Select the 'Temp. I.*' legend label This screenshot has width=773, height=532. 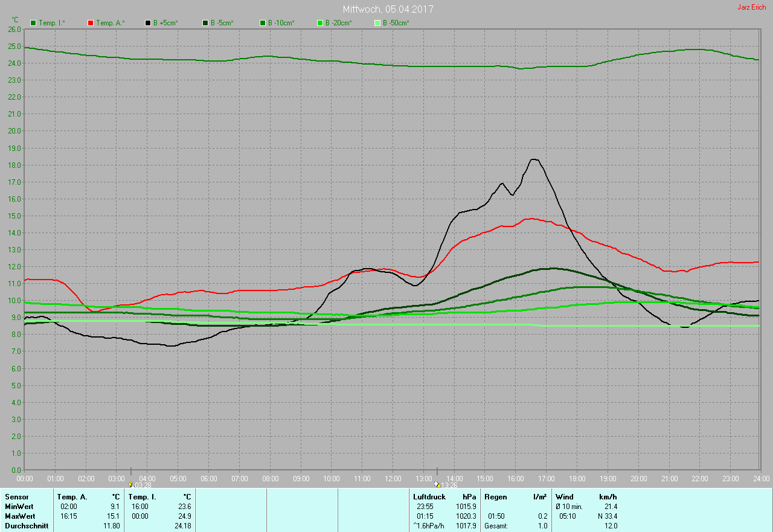(x=52, y=23)
